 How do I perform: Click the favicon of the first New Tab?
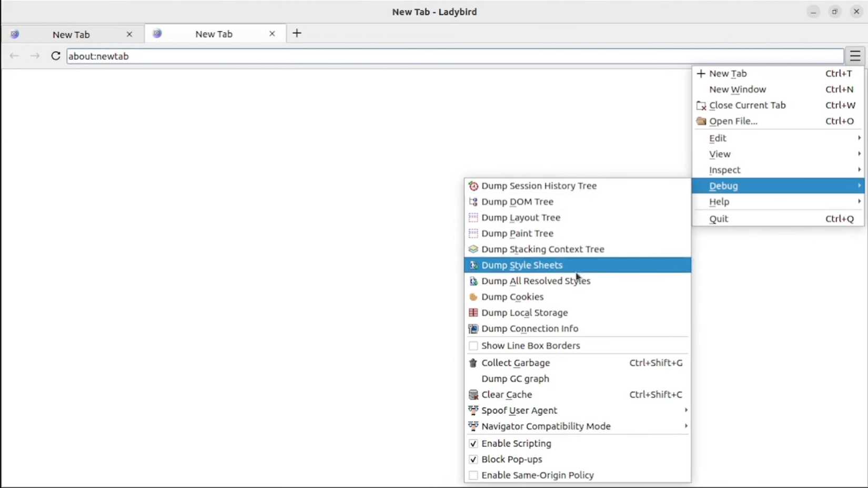pos(15,34)
